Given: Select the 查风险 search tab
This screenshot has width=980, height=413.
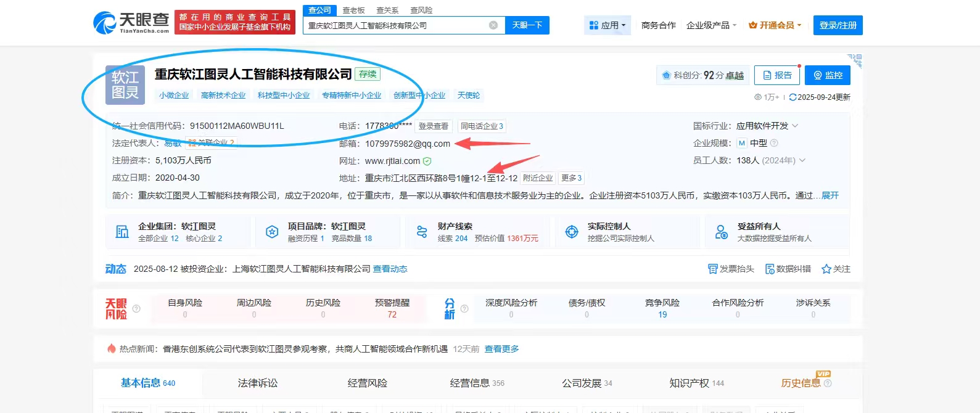Looking at the screenshot, I should click(421, 10).
